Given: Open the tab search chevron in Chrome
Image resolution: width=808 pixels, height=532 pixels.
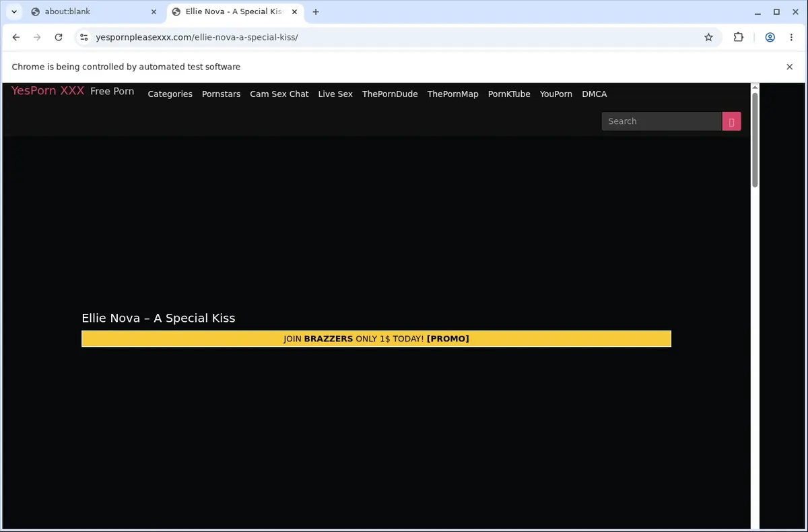Looking at the screenshot, I should coord(13,11).
